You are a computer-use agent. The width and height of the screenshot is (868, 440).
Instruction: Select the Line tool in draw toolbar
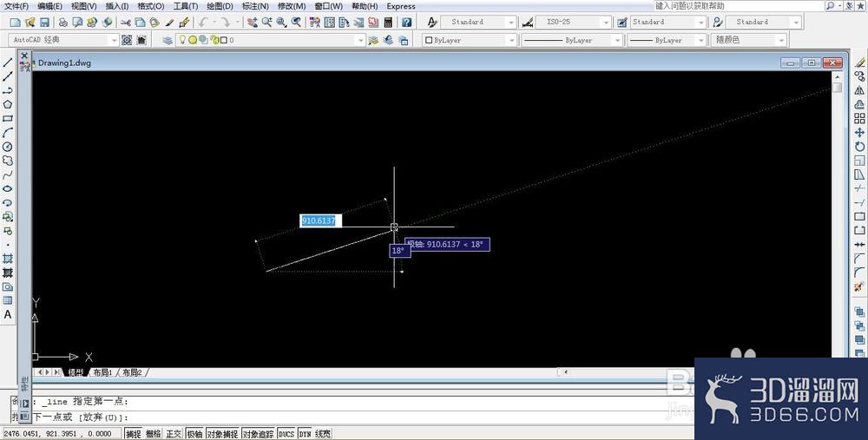coord(8,62)
